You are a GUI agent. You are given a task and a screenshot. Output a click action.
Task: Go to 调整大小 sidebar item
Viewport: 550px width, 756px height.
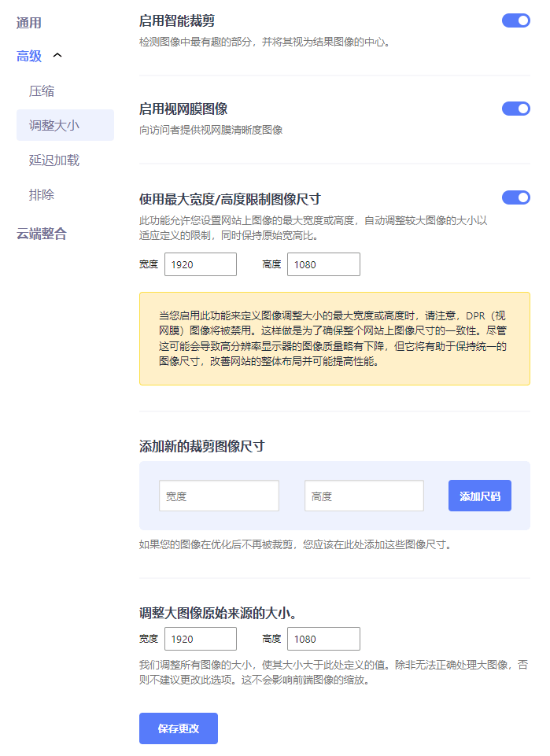click(x=54, y=125)
